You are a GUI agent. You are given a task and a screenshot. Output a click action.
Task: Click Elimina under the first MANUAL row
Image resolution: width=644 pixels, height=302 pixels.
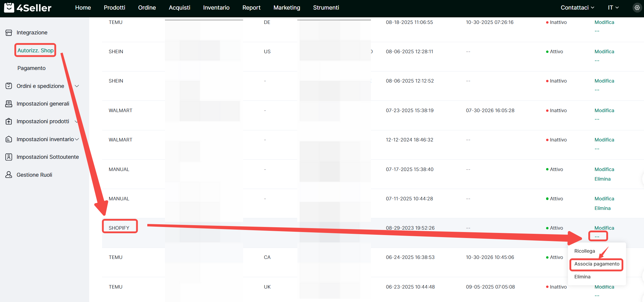pos(602,179)
